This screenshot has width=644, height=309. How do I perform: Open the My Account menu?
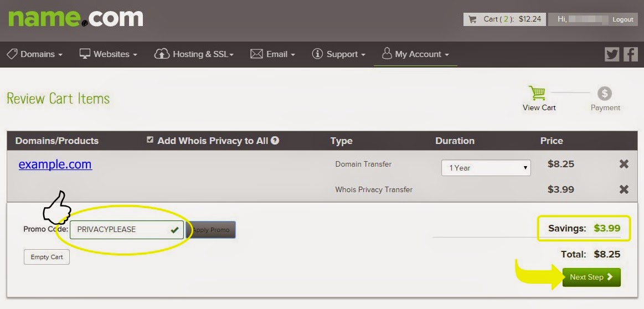pos(415,54)
